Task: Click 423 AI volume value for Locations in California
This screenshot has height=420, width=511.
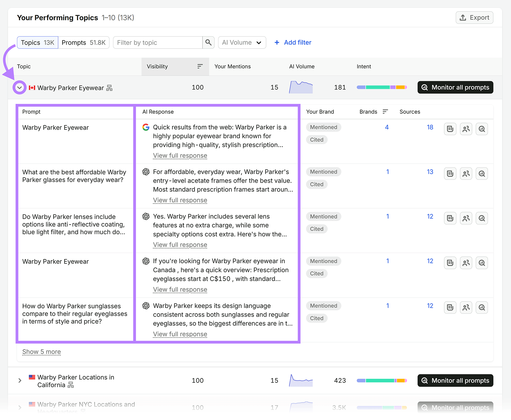Action: 340,380
